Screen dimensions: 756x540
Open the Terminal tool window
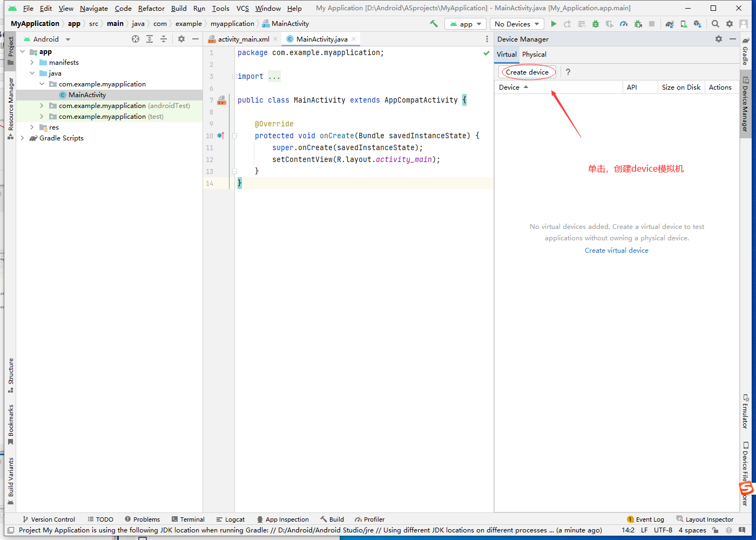coord(188,519)
